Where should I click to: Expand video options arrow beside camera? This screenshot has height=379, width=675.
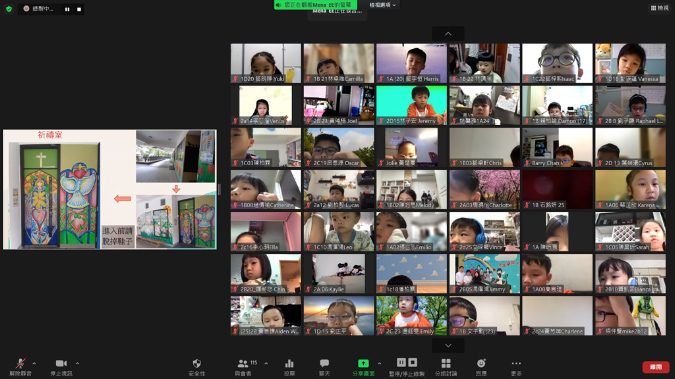pyautogui.click(x=77, y=363)
